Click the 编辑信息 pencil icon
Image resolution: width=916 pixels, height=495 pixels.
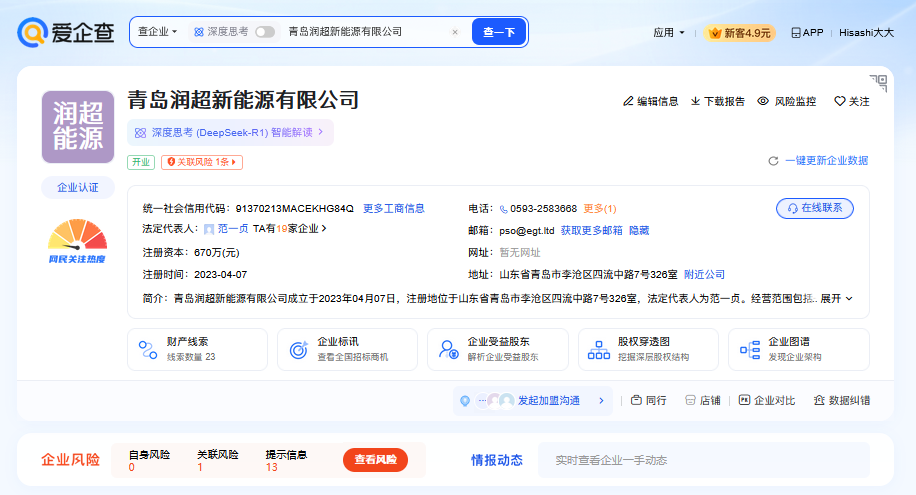point(628,101)
